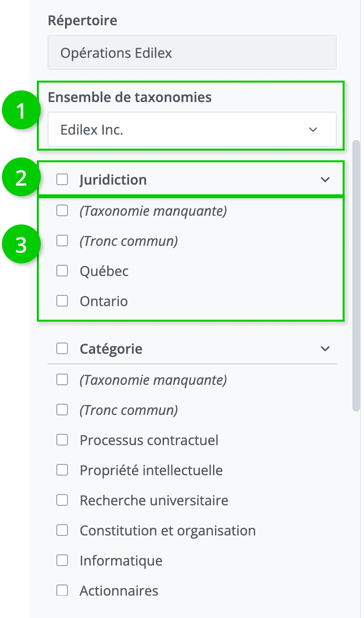Collapse the Juridiction section chevron

[325, 180]
